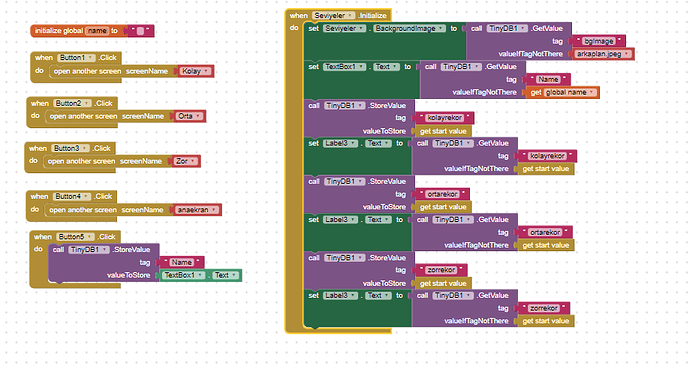Screen dimensions: 690x369
Task: Click the empty text string block
Action: tap(140, 31)
